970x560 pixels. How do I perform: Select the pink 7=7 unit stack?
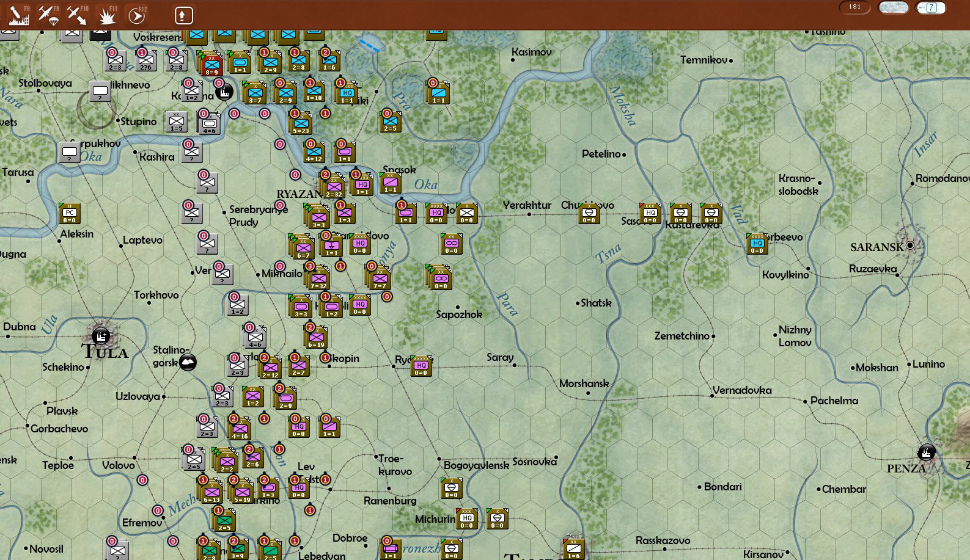379,278
